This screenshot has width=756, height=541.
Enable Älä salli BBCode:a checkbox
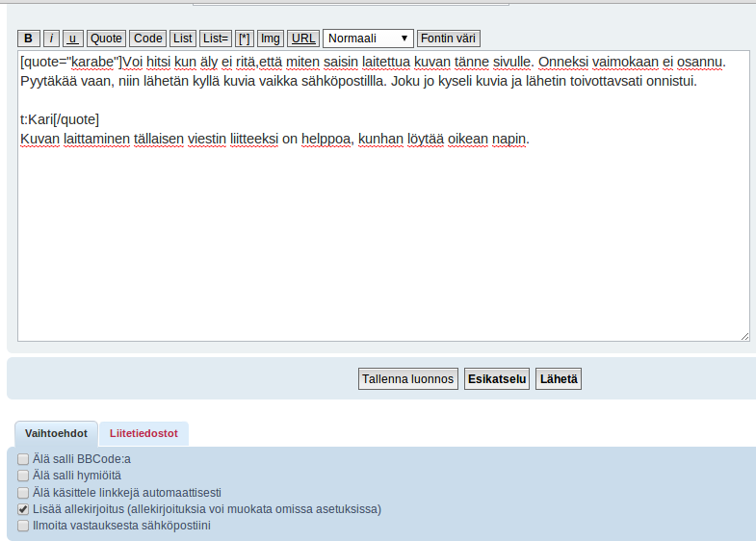point(23,459)
